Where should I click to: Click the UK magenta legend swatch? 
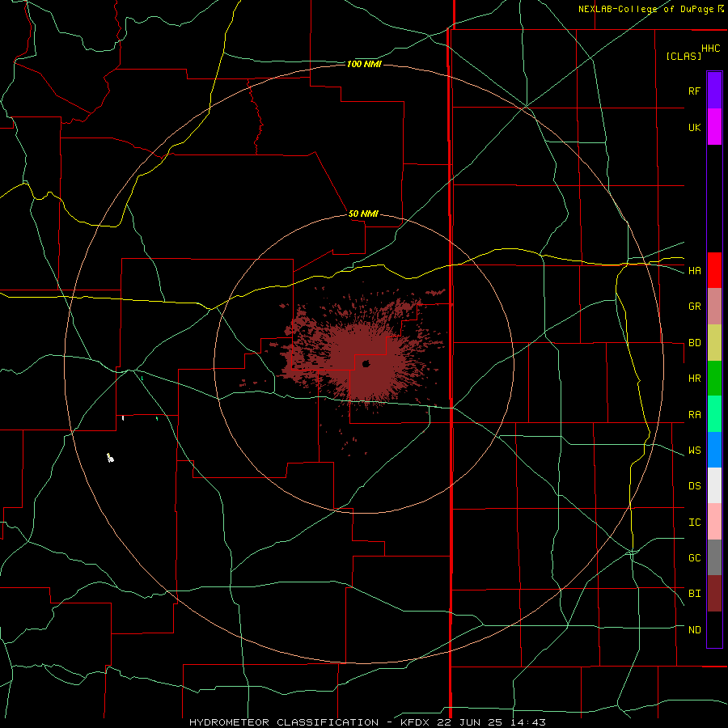click(x=714, y=127)
